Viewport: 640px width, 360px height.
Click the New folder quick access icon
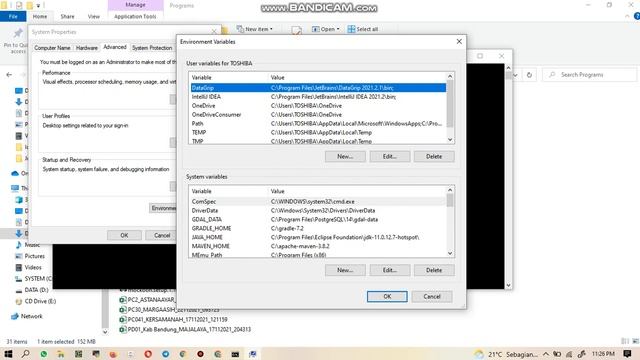coord(29,5)
